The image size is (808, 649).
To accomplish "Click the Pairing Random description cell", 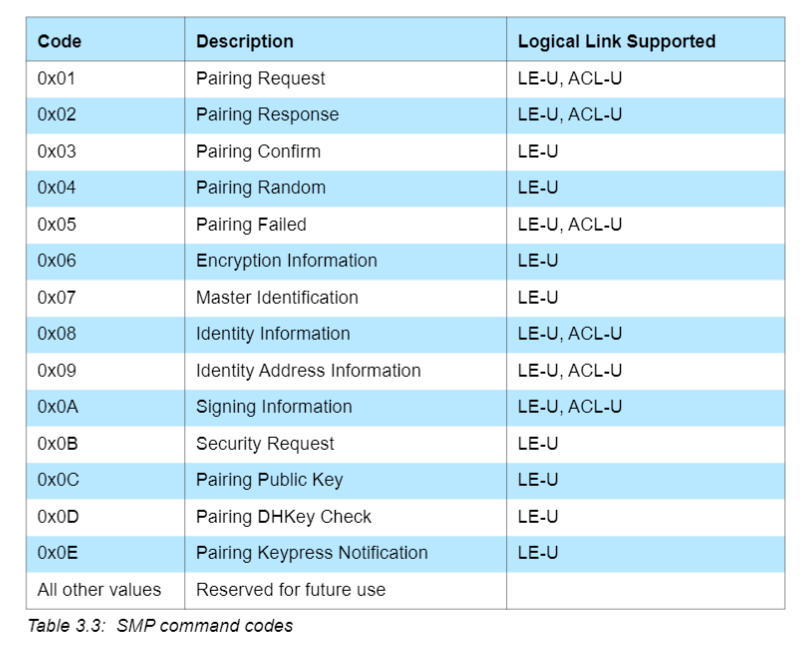I will 260,188.
